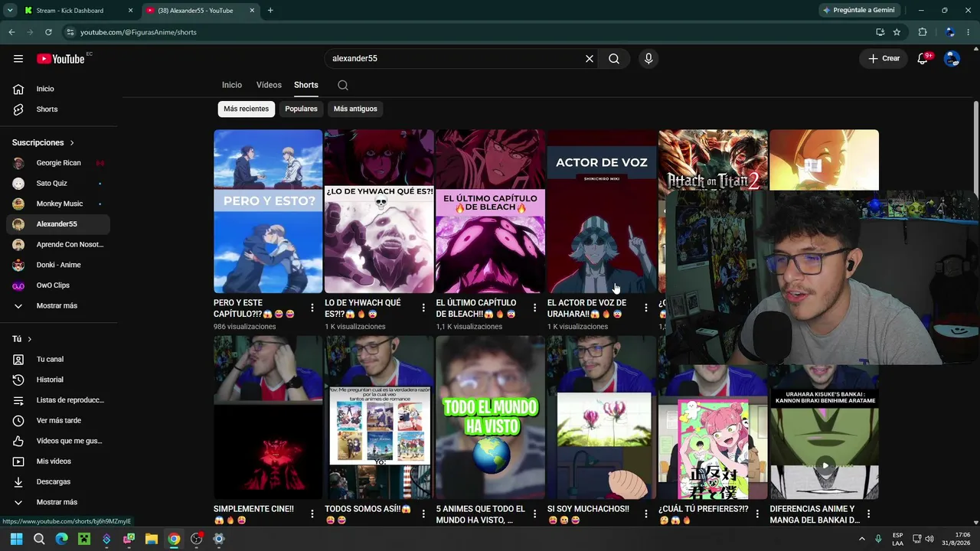Clear the search box text with X
The width and height of the screenshot is (980, 551).
pos(590,59)
